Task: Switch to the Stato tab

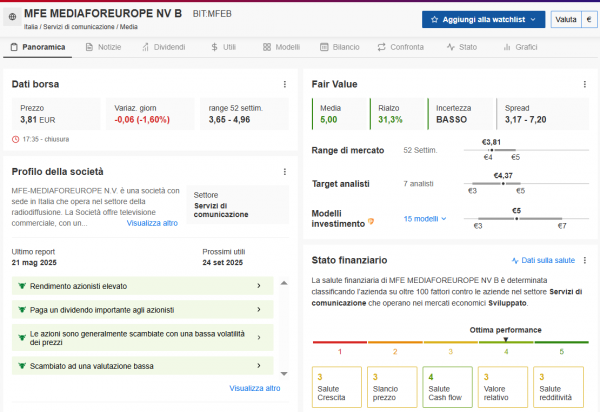Action: pyautogui.click(x=462, y=47)
